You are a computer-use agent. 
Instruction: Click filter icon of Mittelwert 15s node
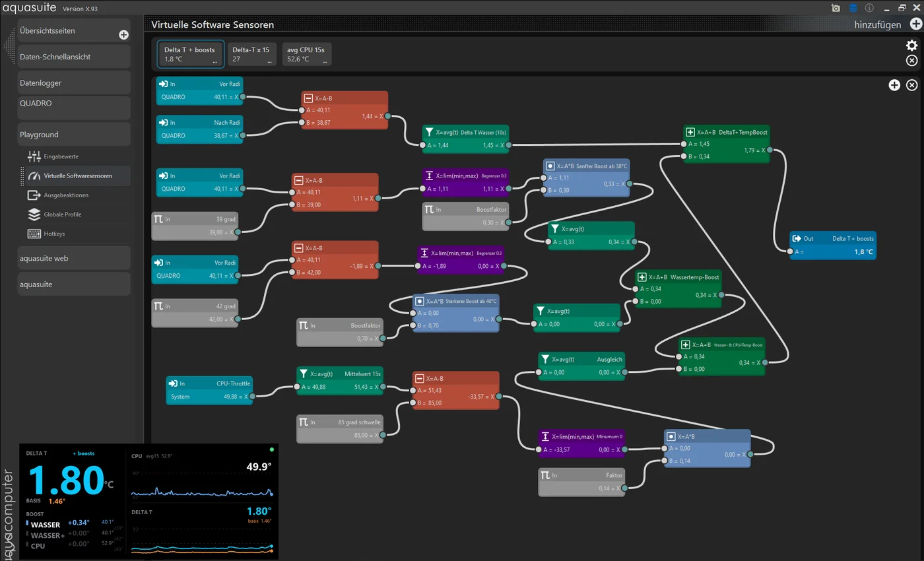point(304,374)
